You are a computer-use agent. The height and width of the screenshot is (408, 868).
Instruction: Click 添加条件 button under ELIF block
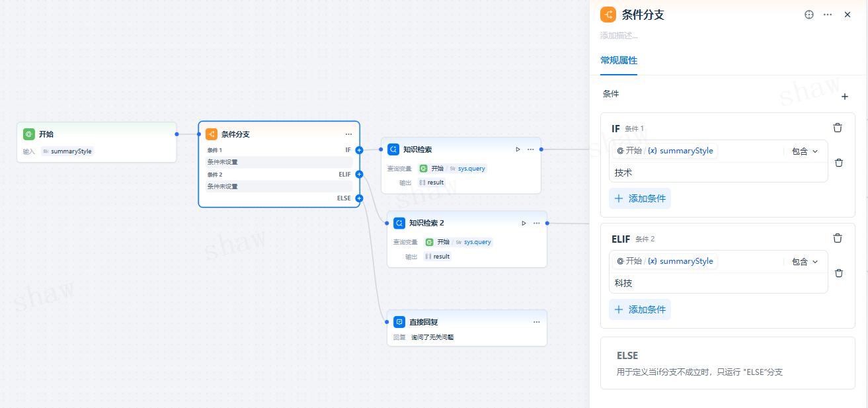tap(640, 309)
